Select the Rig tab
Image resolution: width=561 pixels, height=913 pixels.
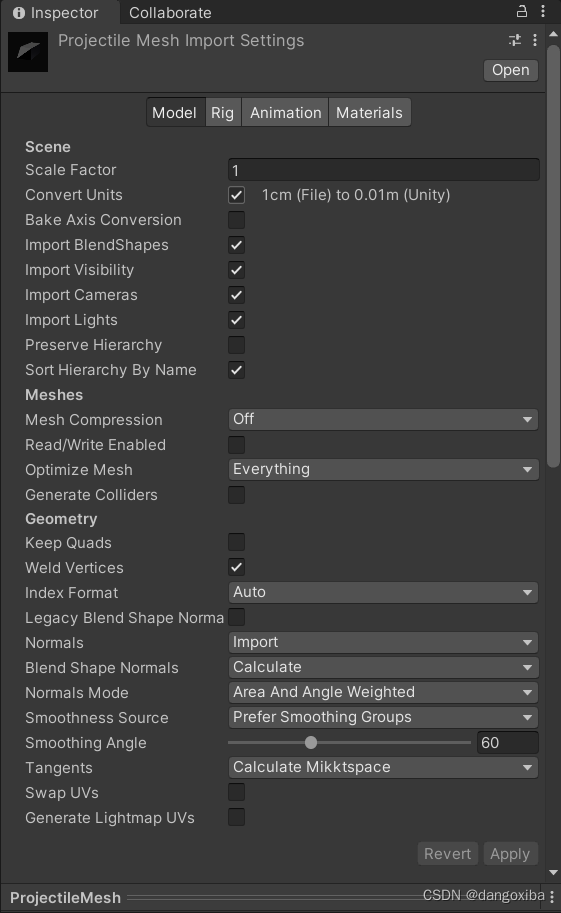click(223, 112)
